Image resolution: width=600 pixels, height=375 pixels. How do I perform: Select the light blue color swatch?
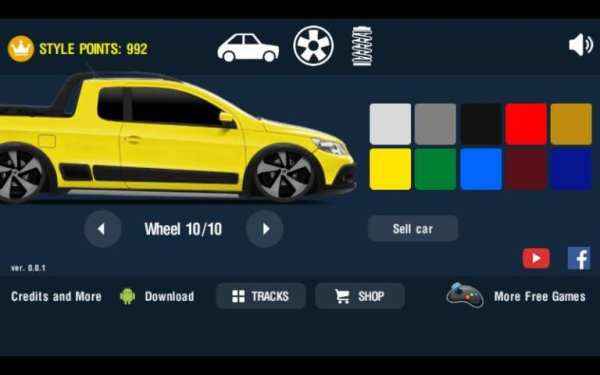click(481, 169)
